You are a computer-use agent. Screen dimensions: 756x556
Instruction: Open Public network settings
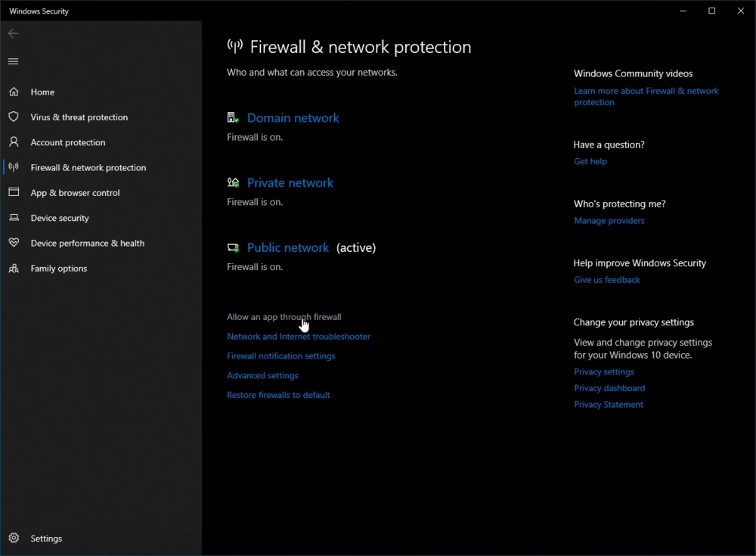coord(287,248)
